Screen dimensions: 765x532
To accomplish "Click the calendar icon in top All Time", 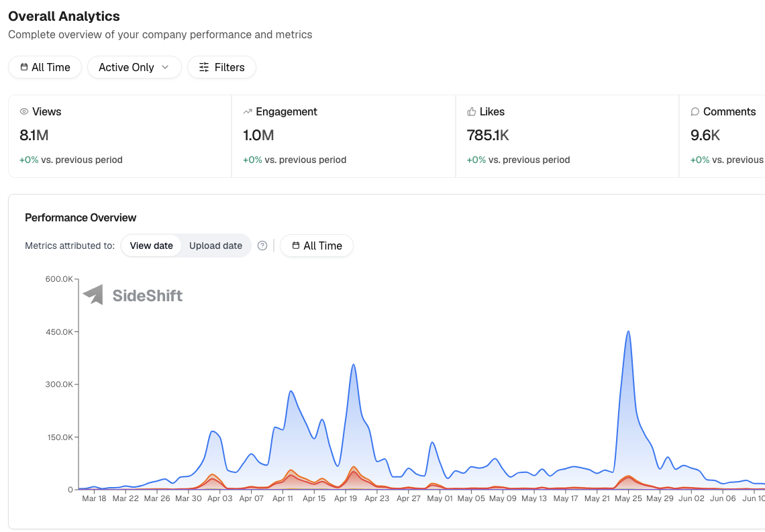I will point(24,67).
